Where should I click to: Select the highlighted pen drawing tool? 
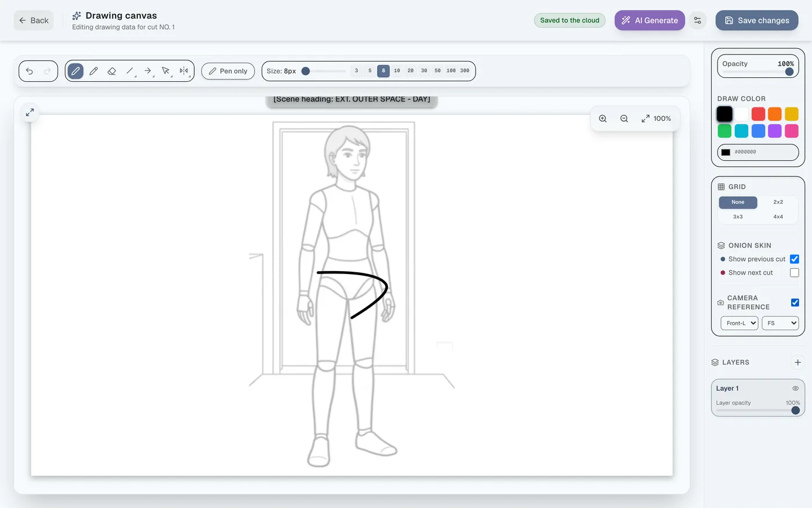pyautogui.click(x=75, y=71)
